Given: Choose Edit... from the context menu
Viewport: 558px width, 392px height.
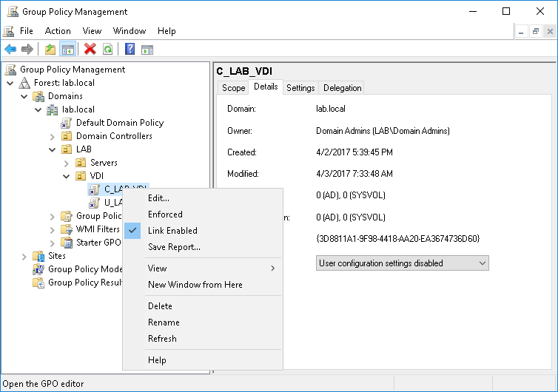Looking at the screenshot, I should 158,198.
